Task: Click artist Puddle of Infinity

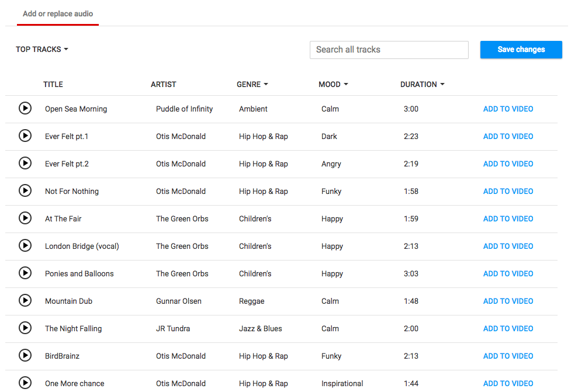Action: (184, 109)
